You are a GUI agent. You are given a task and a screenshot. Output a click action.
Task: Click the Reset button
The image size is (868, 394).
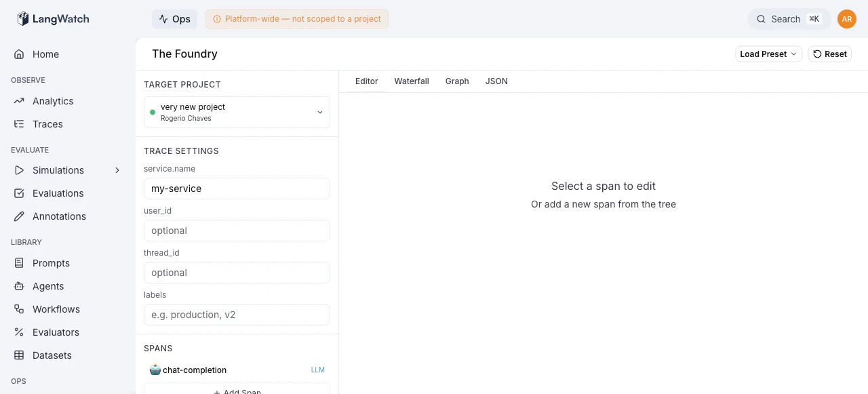coord(829,54)
